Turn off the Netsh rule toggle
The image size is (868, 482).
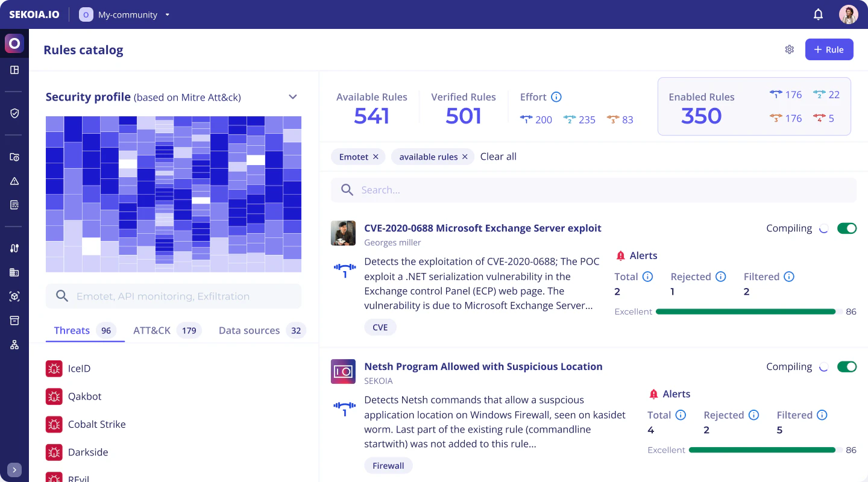(x=847, y=366)
